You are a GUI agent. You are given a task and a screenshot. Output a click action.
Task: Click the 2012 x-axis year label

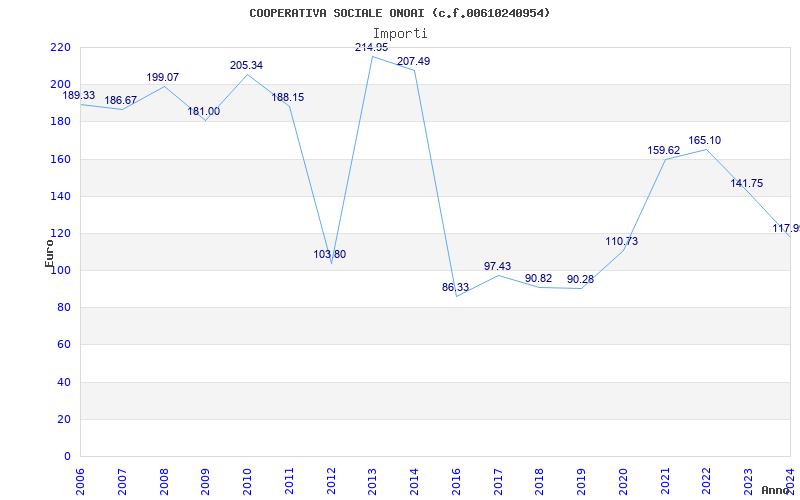tap(331, 482)
